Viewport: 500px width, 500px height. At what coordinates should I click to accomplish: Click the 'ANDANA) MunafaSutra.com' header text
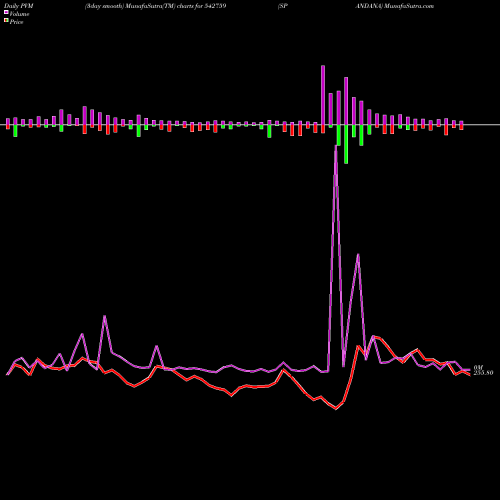[x=394, y=6]
